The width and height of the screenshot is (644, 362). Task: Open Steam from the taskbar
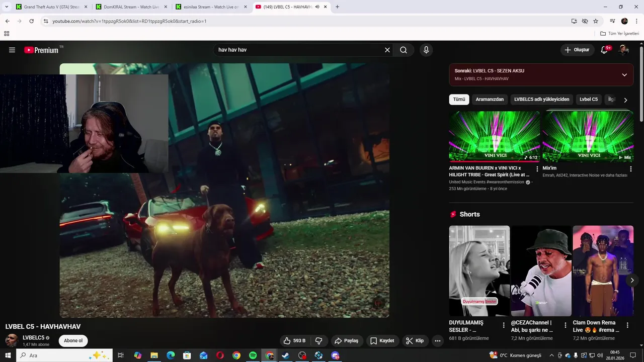coord(286,355)
